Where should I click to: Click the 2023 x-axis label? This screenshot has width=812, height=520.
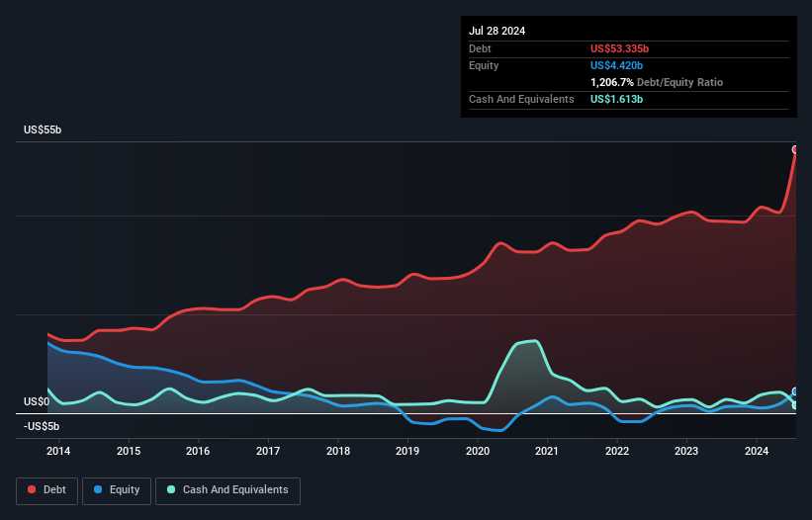coord(686,451)
